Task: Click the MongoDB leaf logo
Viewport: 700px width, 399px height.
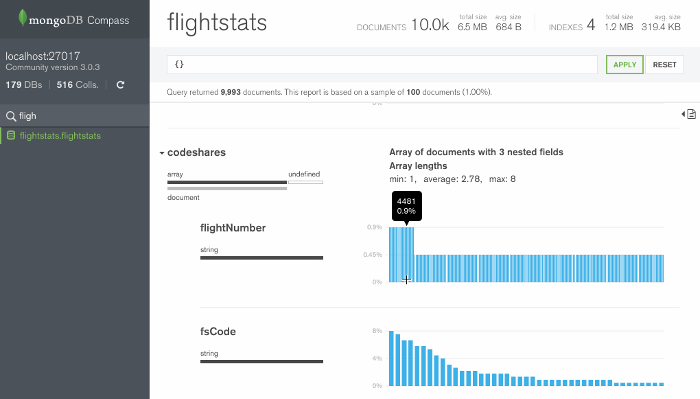Action: tap(22, 18)
